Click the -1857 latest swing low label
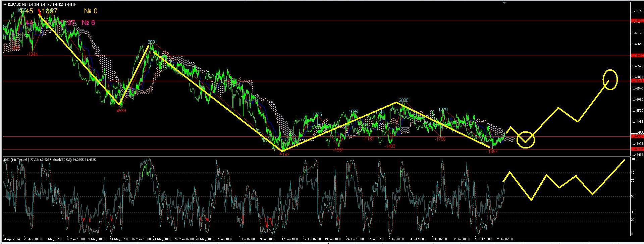This screenshot has height=244, width=644. [492, 151]
